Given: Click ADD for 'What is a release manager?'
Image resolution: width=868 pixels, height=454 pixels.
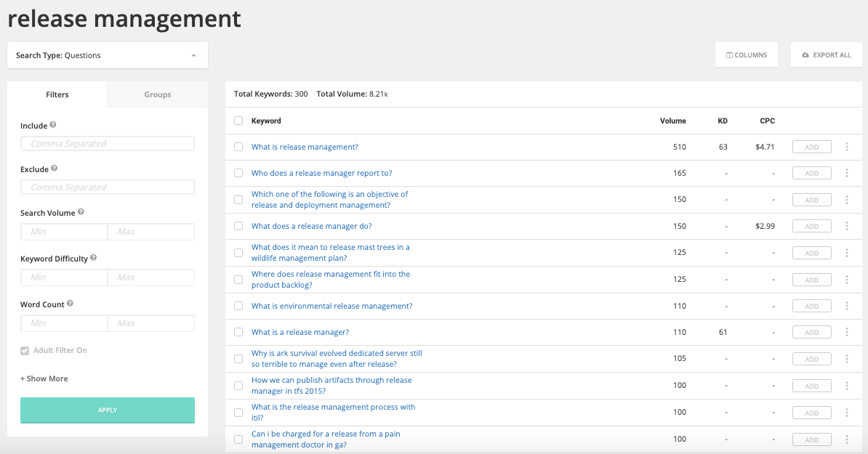Looking at the screenshot, I should click(x=811, y=333).
